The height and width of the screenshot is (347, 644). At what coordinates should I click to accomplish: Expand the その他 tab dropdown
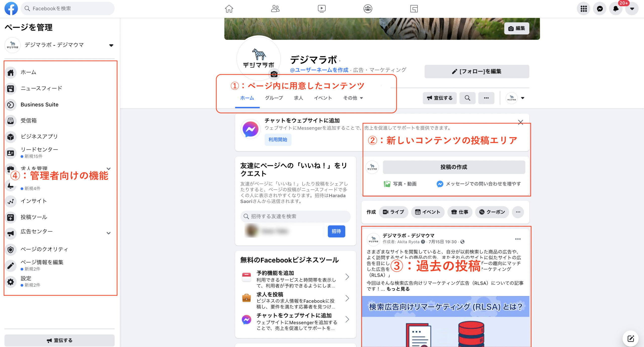click(353, 98)
